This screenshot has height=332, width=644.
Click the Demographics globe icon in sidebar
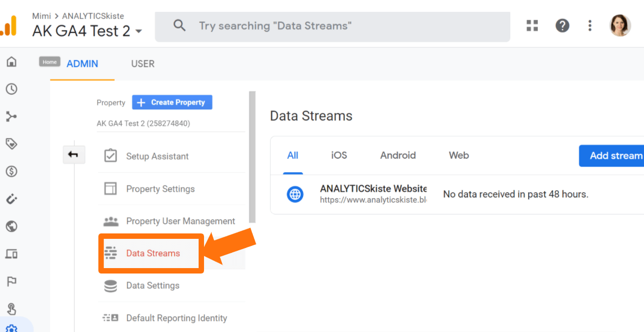click(x=11, y=226)
